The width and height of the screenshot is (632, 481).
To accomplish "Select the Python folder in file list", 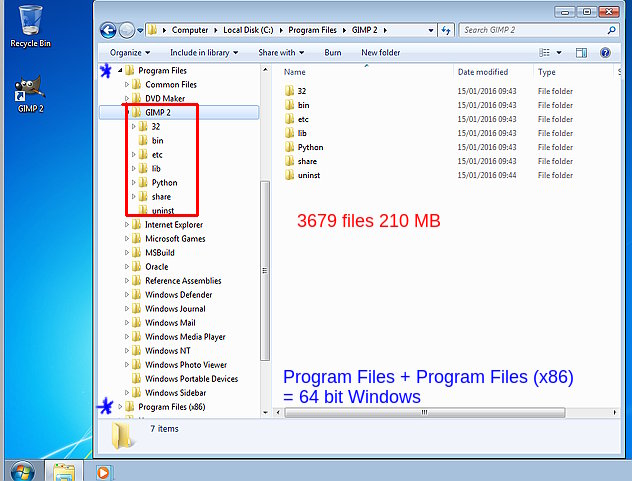I will pos(310,147).
